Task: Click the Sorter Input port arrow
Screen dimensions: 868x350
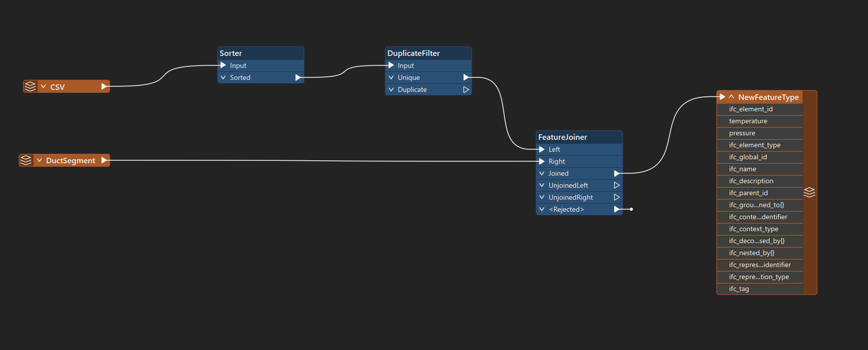Action: click(223, 65)
